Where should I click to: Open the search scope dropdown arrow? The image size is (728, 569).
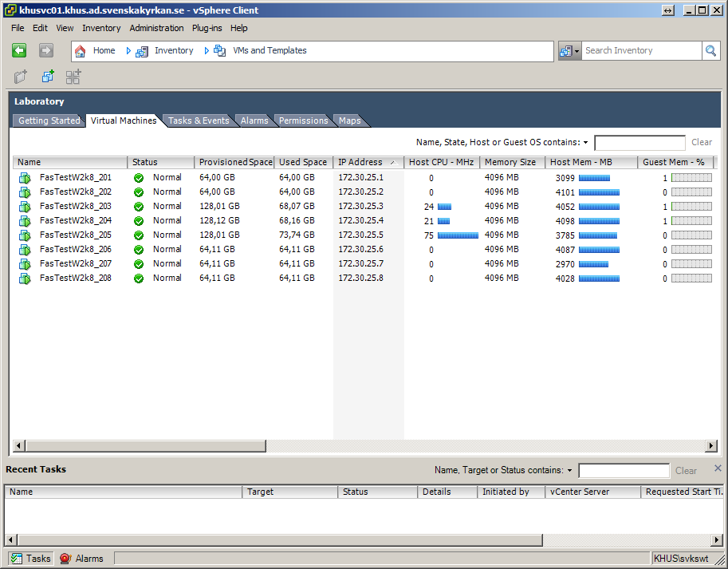(576, 51)
